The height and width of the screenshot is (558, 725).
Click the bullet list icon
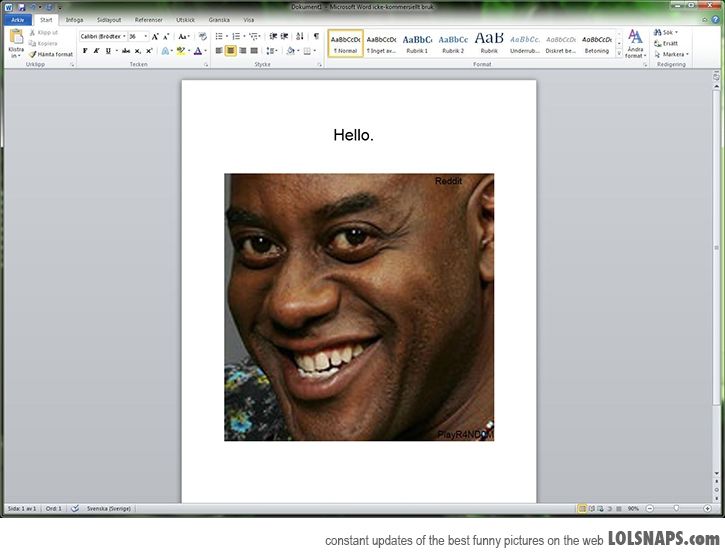pos(219,36)
